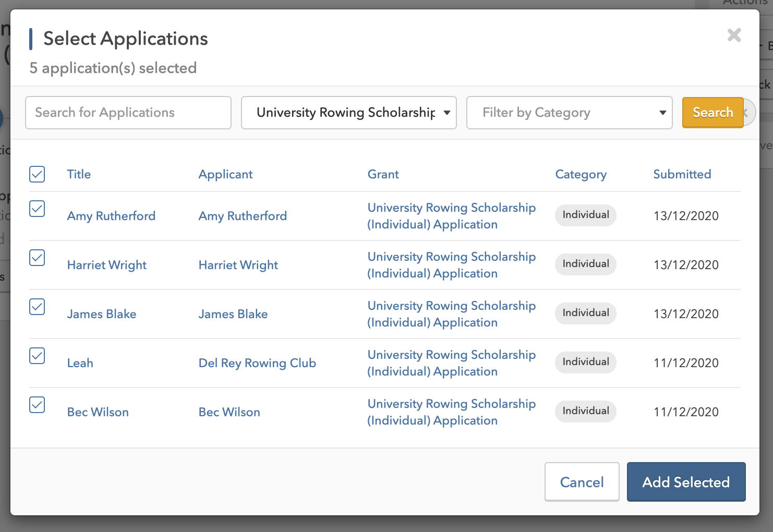Click the Search for Applications field
773x532 pixels.
click(x=128, y=113)
